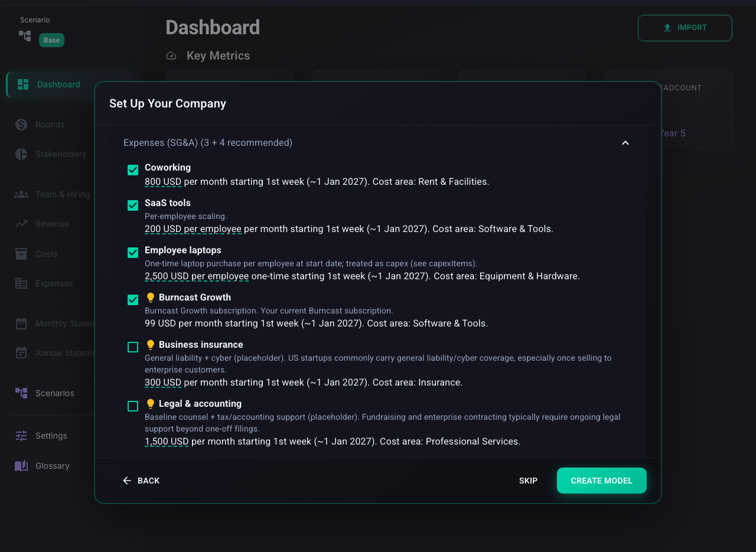Image resolution: width=756 pixels, height=552 pixels.
Task: Click the Back button
Action: [141, 481]
